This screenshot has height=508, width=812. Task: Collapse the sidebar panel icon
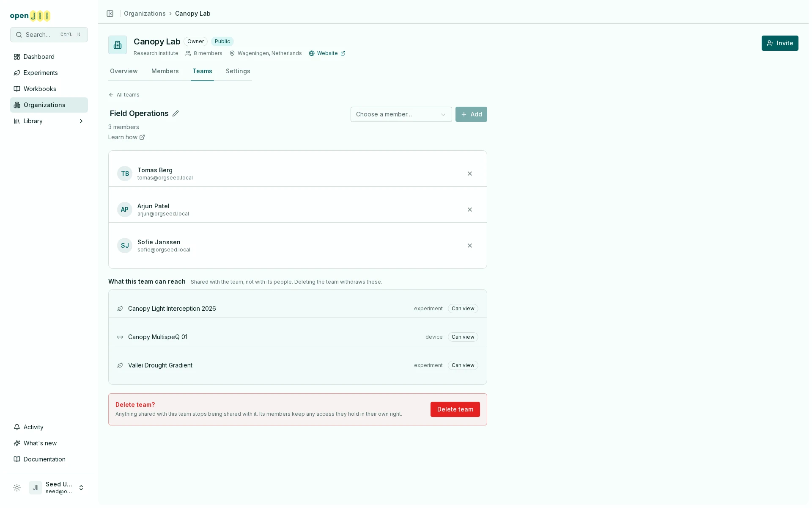[x=110, y=14]
